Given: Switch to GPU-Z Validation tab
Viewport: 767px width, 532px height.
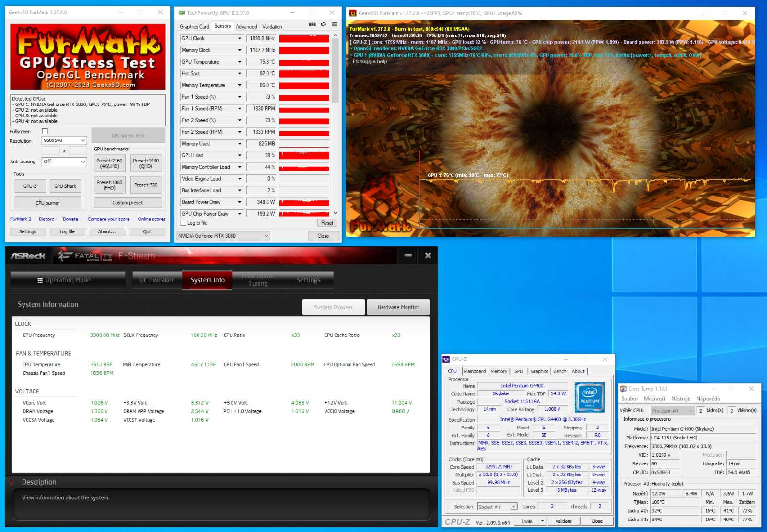Looking at the screenshot, I should tap(272, 27).
